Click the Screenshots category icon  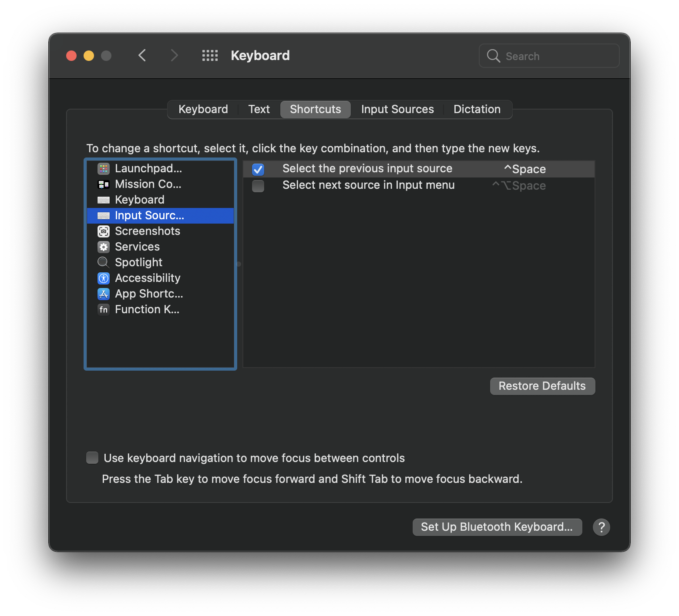104,231
